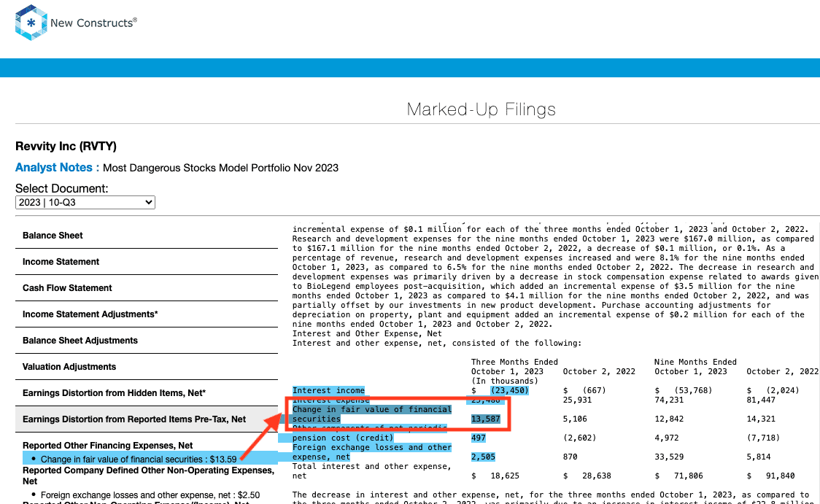Click the (In thousands) table note
This screenshot has height=504, width=820.
point(505,381)
